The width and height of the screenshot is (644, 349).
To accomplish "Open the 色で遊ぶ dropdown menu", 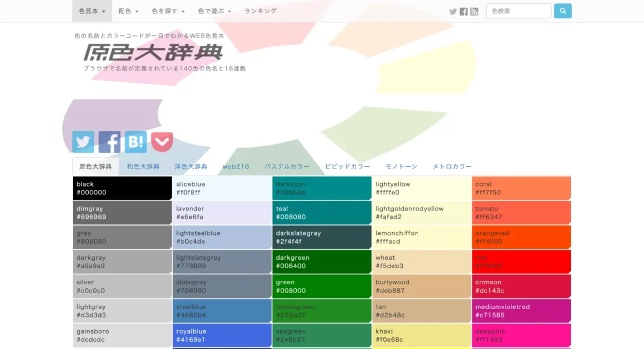I will 214,11.
